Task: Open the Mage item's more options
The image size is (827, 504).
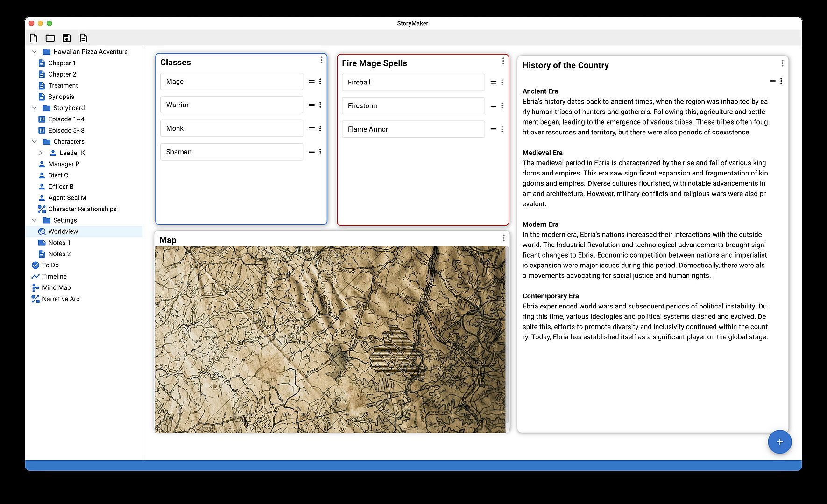Action: coord(320,82)
